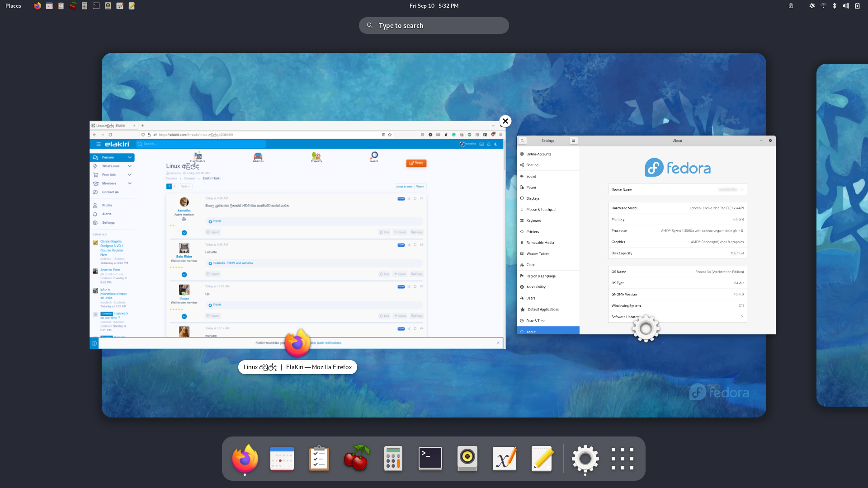Click Mouse & Touchpad in Settings sidebar
This screenshot has height=488, width=868.
(x=548, y=210)
